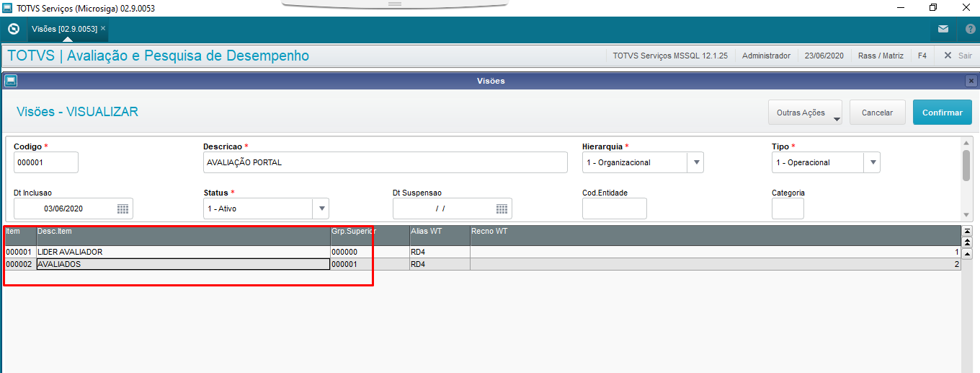This screenshot has width=980, height=373.
Task: Restore down the TOTVS Serviços window
Action: tap(933, 7)
